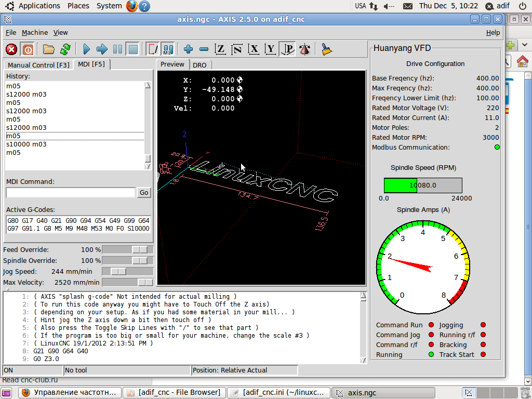The height and width of the screenshot is (399, 532).
Task: Open the File menu
Action: pos(11,32)
